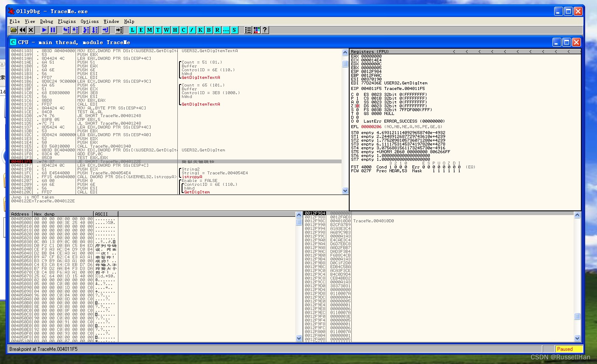Open the Window menu
The height and width of the screenshot is (364, 597).
111,21
